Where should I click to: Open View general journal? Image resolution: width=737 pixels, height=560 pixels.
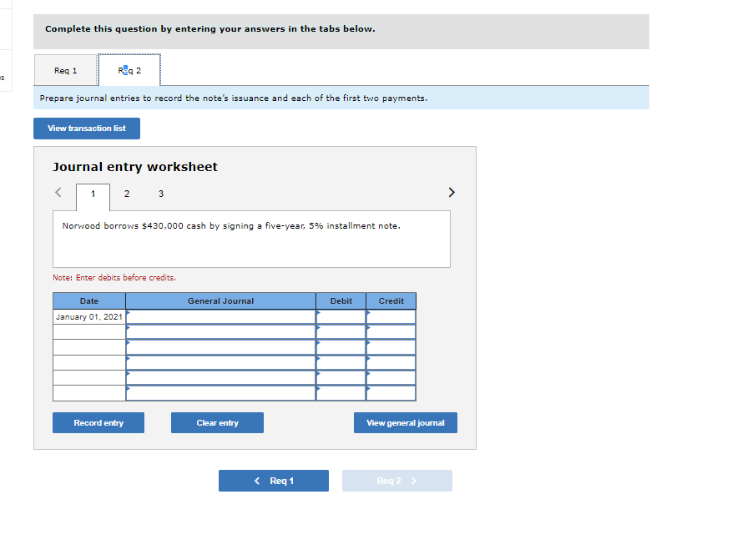pyautogui.click(x=405, y=423)
